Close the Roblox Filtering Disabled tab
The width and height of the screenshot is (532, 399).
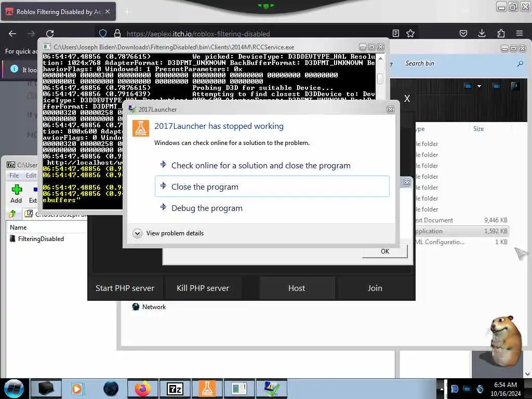[x=108, y=11]
